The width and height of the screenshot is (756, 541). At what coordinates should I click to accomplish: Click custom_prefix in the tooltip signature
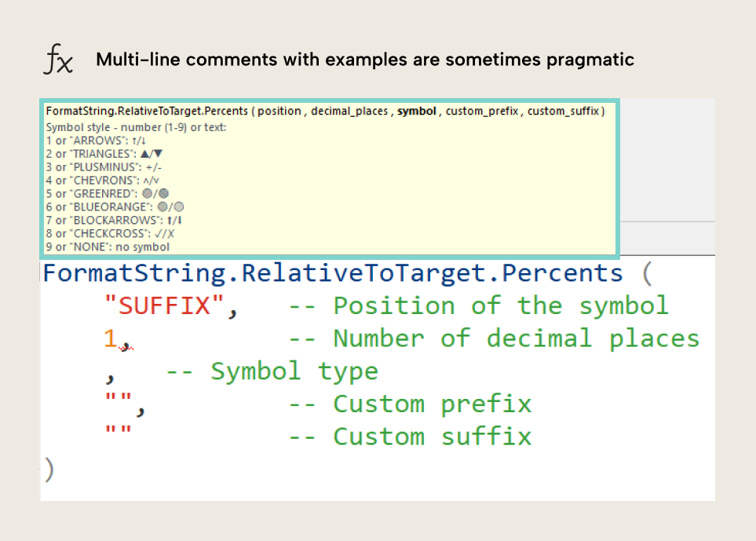click(x=483, y=111)
